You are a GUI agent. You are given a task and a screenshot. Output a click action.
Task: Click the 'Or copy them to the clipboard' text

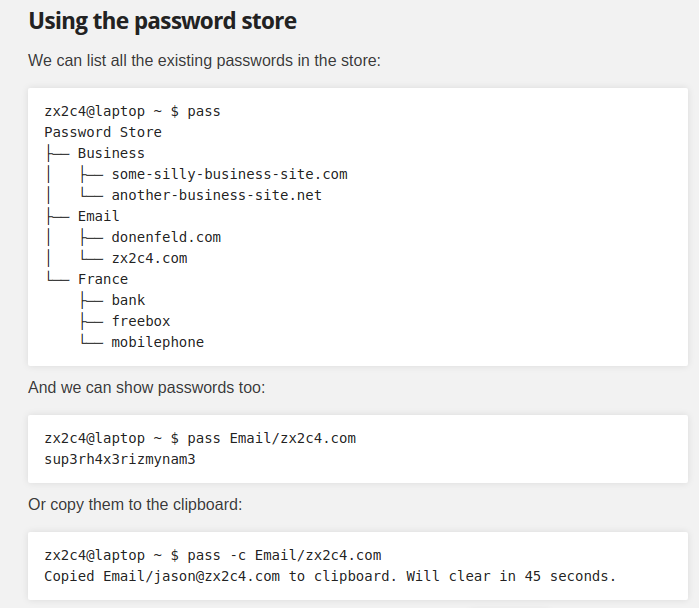click(x=135, y=504)
